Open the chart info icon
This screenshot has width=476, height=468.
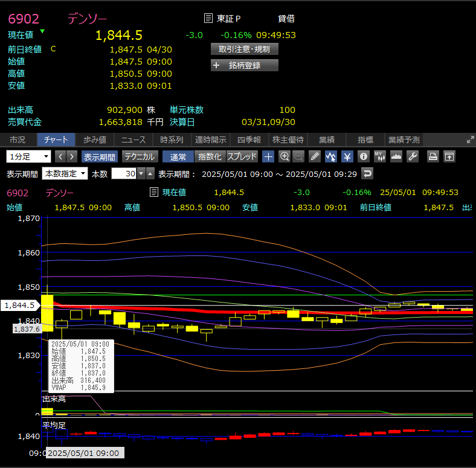(x=364, y=156)
